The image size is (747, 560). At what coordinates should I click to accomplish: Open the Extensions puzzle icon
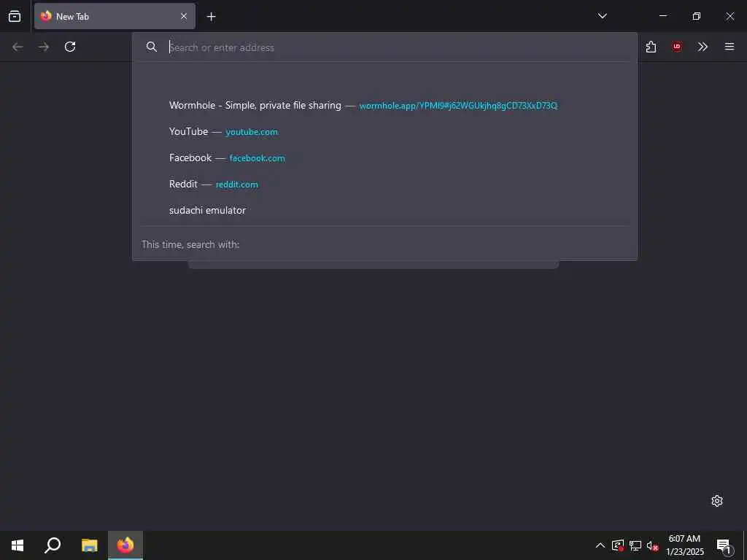point(651,47)
